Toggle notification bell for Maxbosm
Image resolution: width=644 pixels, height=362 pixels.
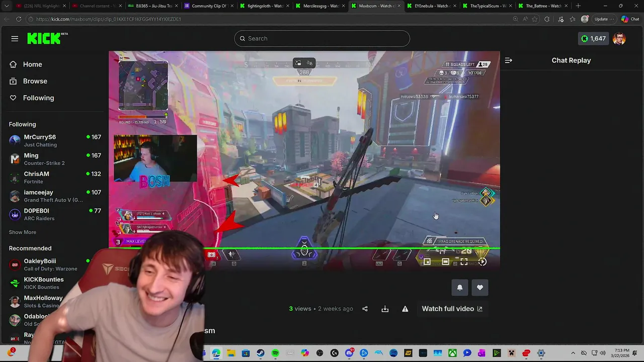459,288
